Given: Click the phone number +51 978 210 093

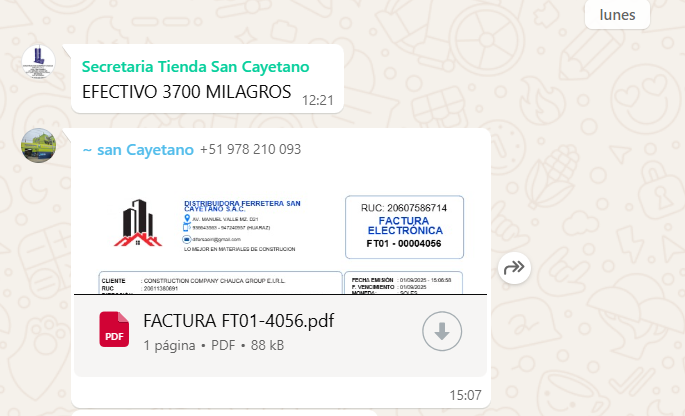Looking at the screenshot, I should (250, 149).
